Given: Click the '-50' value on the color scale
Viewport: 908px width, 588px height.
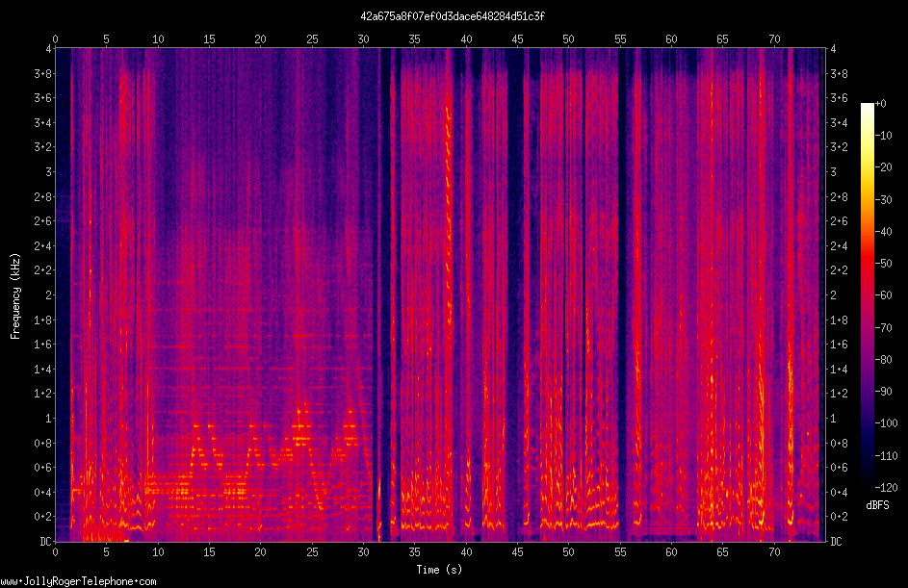Looking at the screenshot, I should 884,264.
